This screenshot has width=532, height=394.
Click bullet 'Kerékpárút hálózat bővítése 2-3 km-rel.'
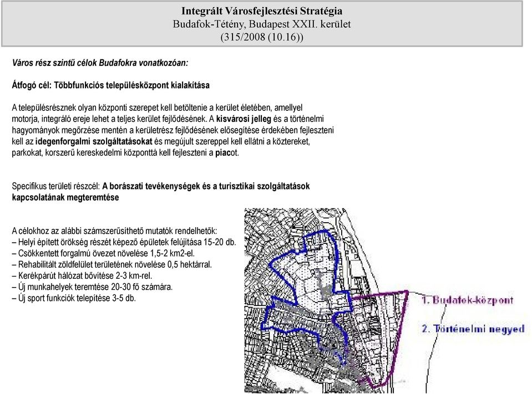pyautogui.click(x=82, y=276)
